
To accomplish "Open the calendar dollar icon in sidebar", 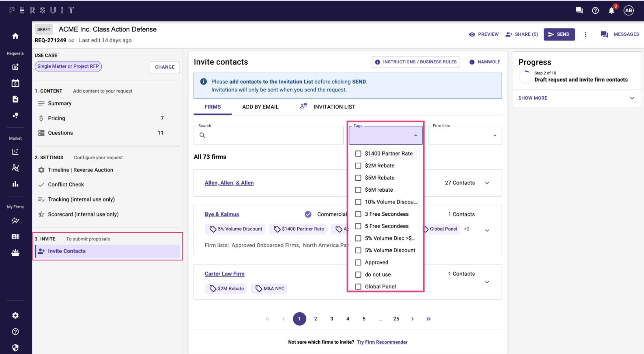I will point(15,83).
